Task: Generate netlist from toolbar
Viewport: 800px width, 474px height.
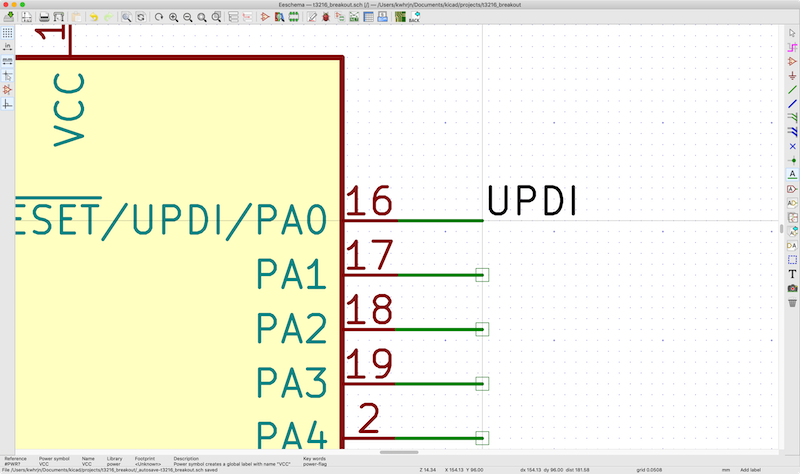Action: pos(354,17)
